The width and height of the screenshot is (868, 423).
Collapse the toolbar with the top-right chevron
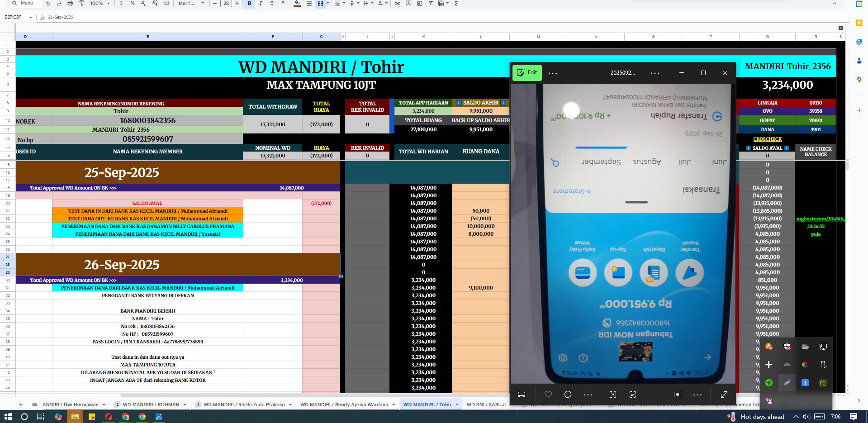pos(834,4)
